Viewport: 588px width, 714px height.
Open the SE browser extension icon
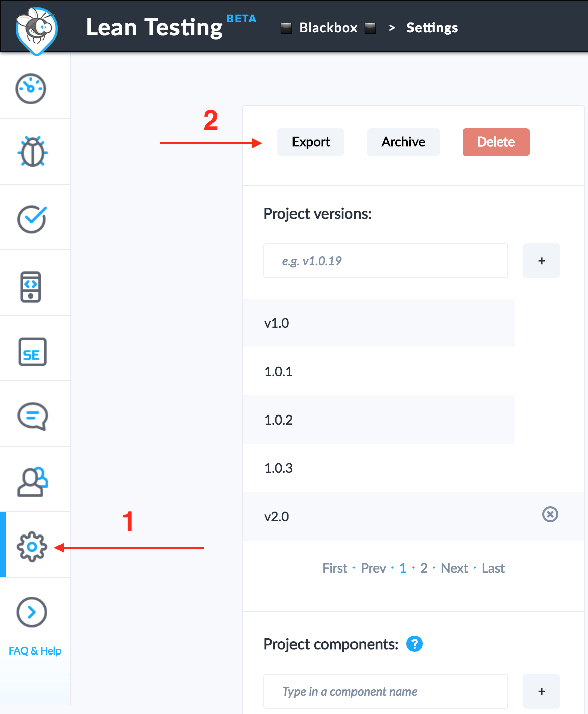(32, 351)
